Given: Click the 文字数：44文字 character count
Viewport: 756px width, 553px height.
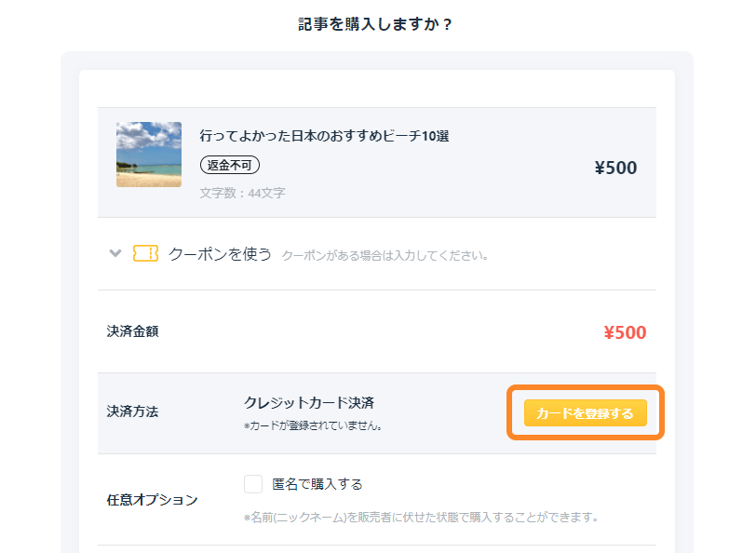Looking at the screenshot, I should 242,194.
